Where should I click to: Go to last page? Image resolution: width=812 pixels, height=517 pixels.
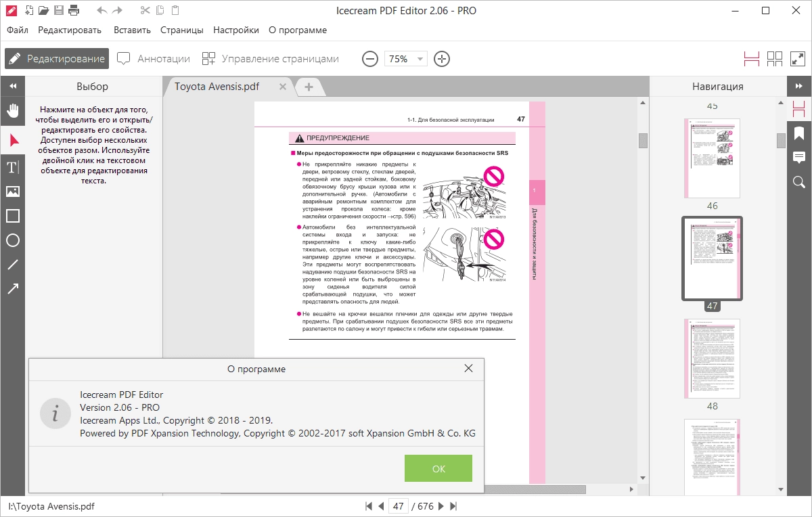click(453, 506)
